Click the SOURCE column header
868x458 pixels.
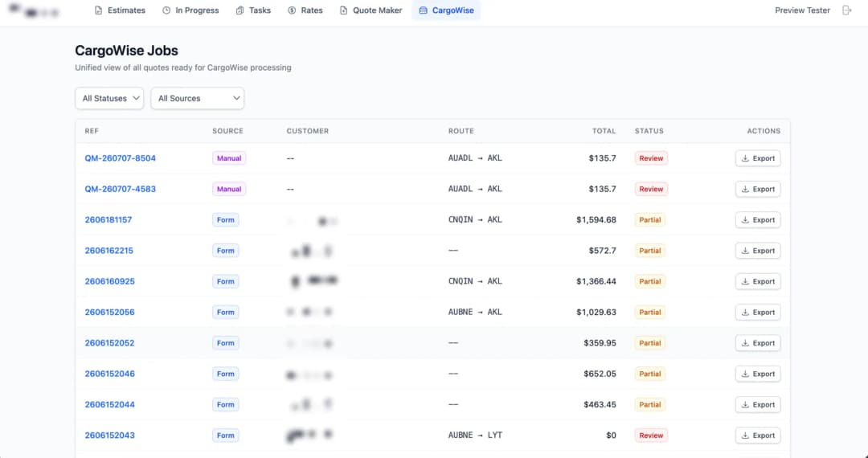coord(228,131)
